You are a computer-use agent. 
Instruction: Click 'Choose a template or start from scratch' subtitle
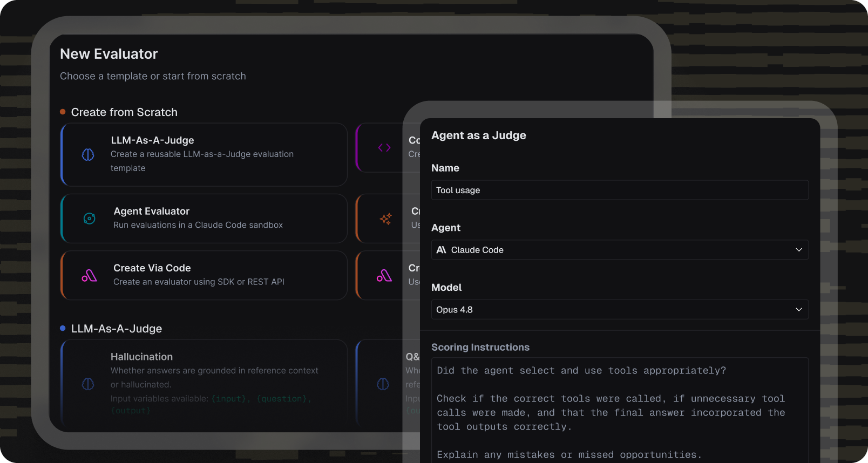153,76
